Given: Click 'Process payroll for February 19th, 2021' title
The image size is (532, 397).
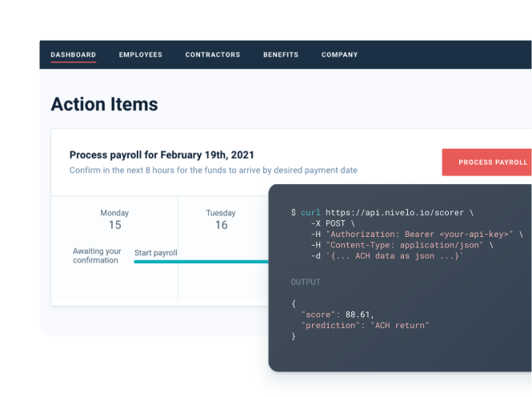Looking at the screenshot, I should click(162, 154).
